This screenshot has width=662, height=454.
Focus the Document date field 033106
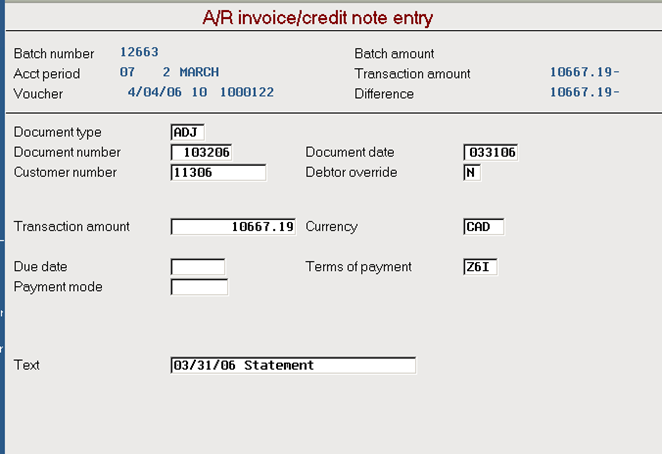[x=491, y=152]
